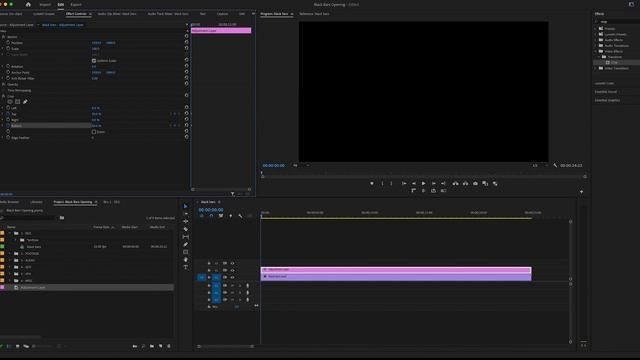Add marker in timeline header
Screen dimensions: 640x360
point(230,216)
